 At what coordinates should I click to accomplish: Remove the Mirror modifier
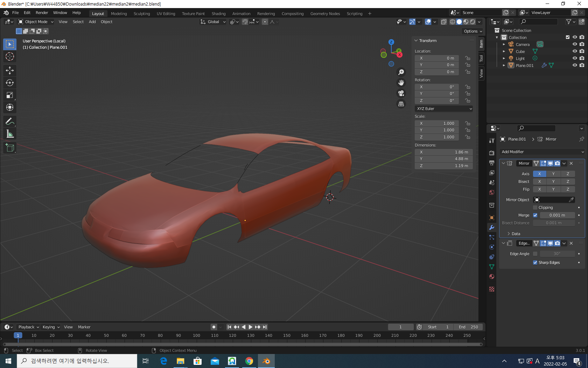tap(571, 163)
